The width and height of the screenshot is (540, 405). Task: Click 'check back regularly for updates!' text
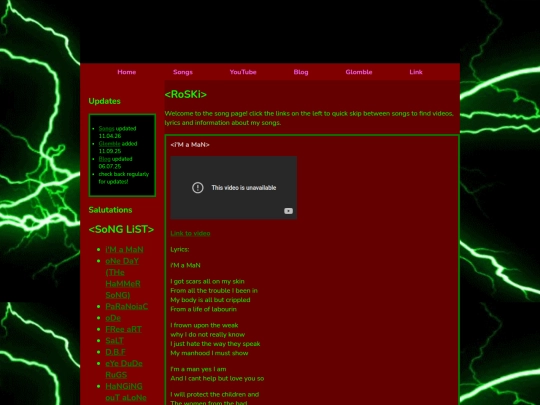(x=124, y=178)
